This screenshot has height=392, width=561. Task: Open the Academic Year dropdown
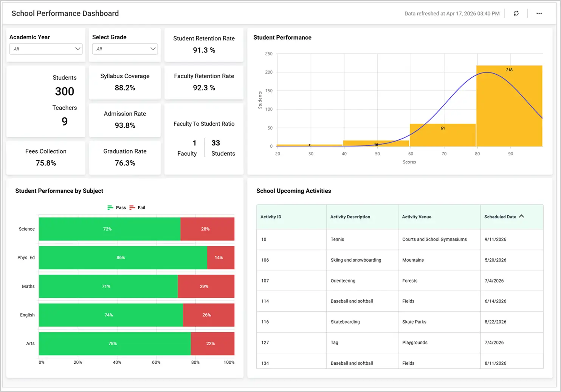45,49
